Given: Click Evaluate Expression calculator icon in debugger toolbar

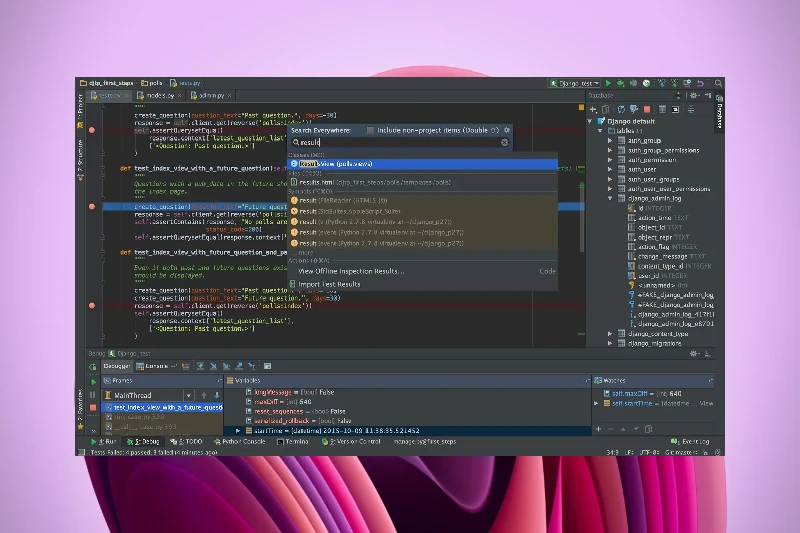Looking at the screenshot, I should coord(267,366).
